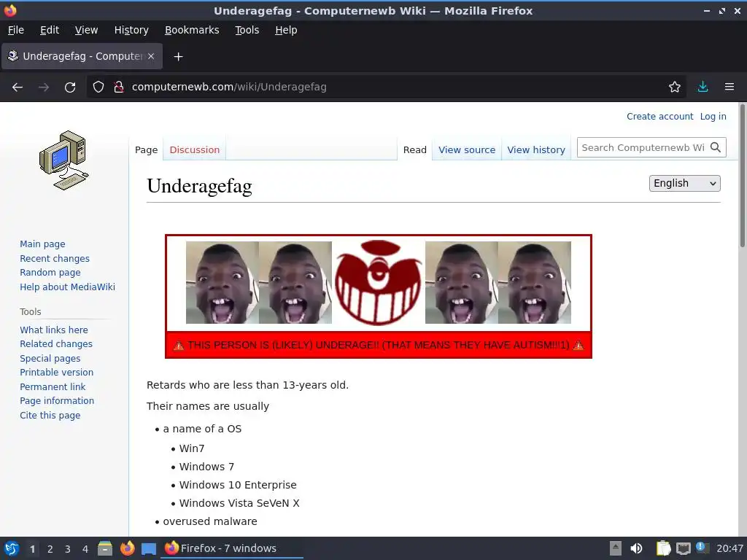Open the English language dropdown

coord(684,183)
